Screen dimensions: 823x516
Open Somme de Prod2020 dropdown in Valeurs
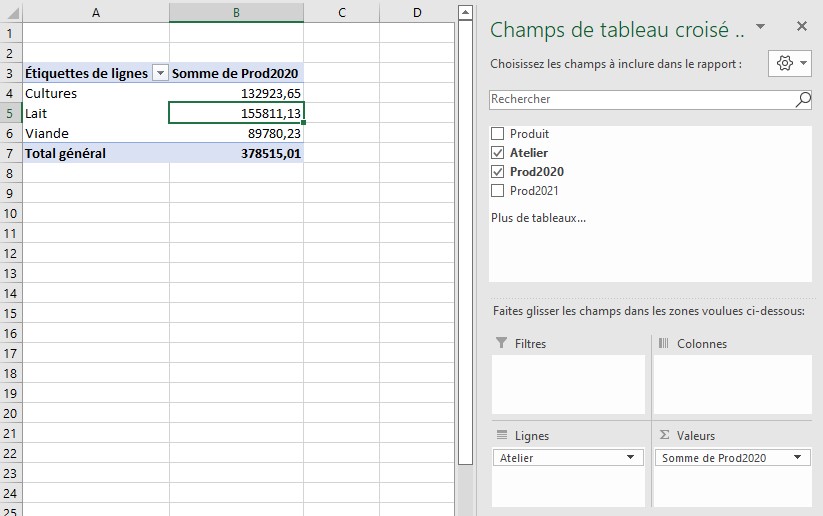797,458
